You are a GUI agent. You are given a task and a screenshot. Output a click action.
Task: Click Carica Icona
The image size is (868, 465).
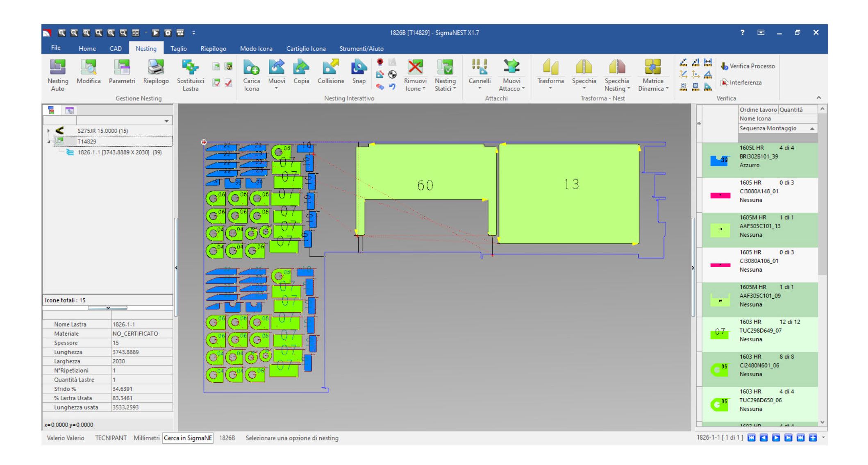[x=251, y=75]
